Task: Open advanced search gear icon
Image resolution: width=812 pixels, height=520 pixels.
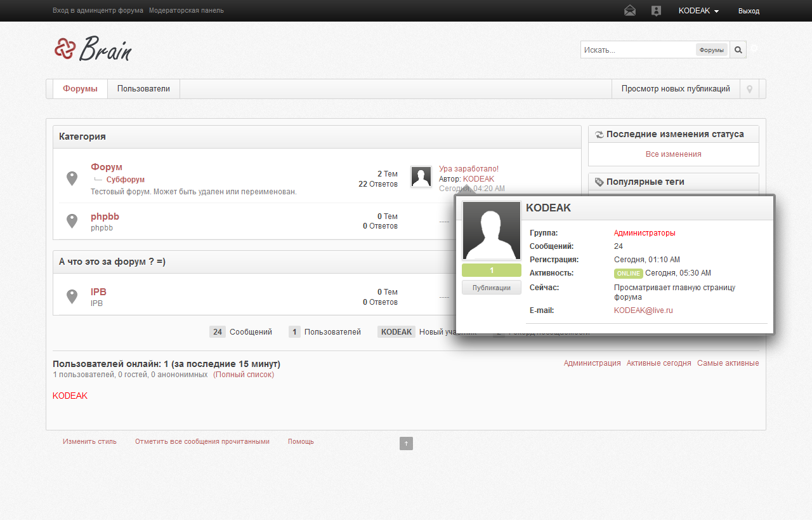Action: tap(754, 49)
